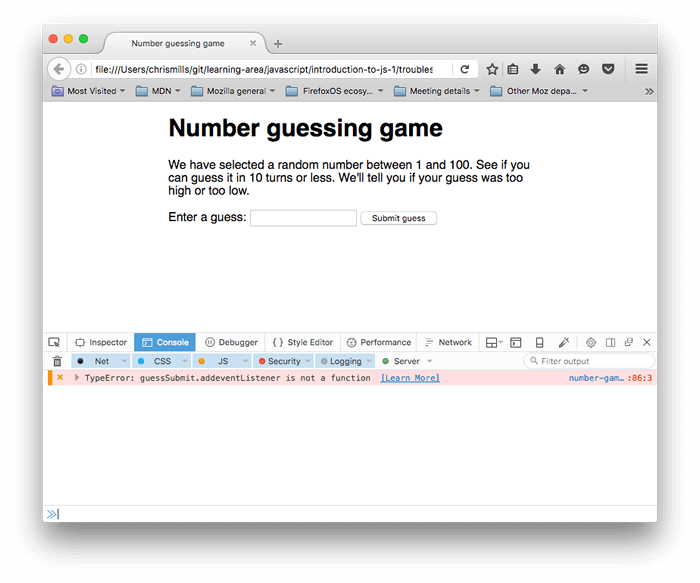Click the Submit guess button
Viewport: 700px width, 583px height.
pyautogui.click(x=398, y=218)
